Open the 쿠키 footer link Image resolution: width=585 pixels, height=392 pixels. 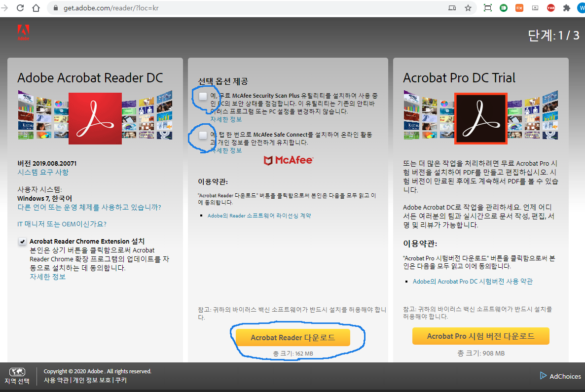[x=121, y=380]
